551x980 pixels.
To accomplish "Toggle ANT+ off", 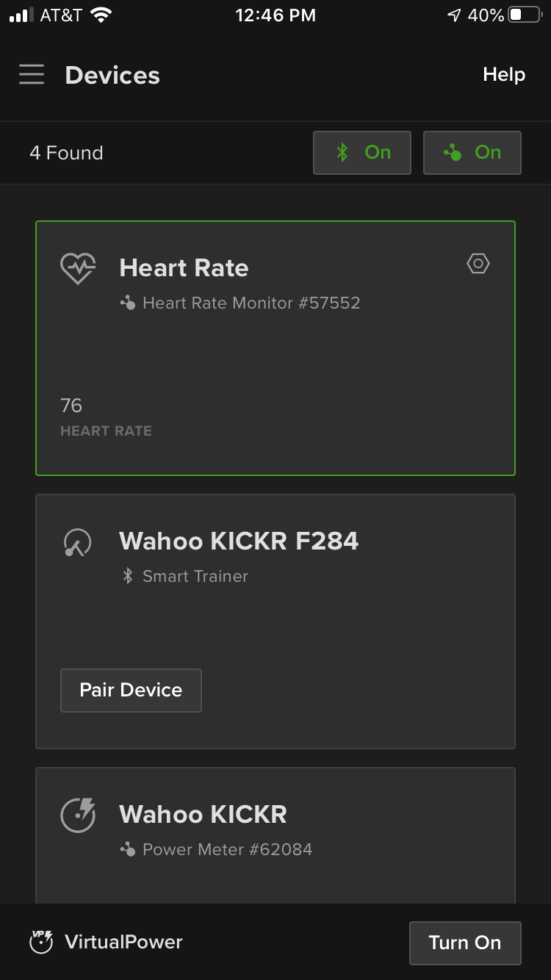I will point(472,152).
